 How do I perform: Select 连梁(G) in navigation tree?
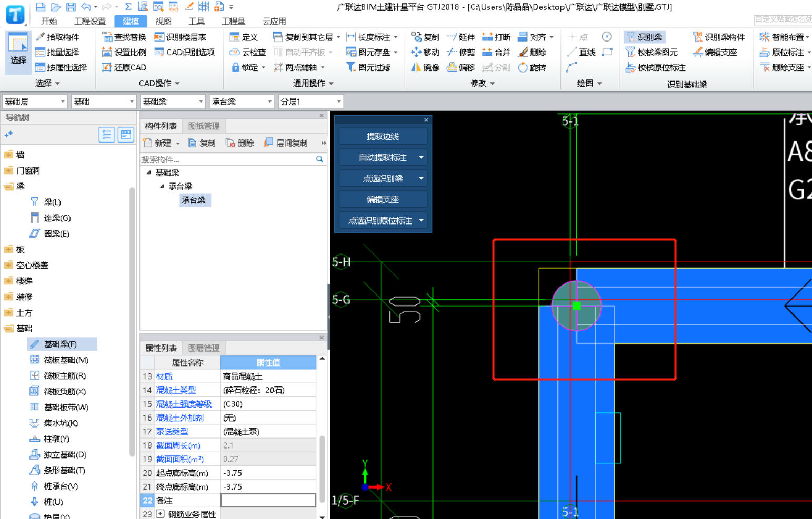[51, 218]
